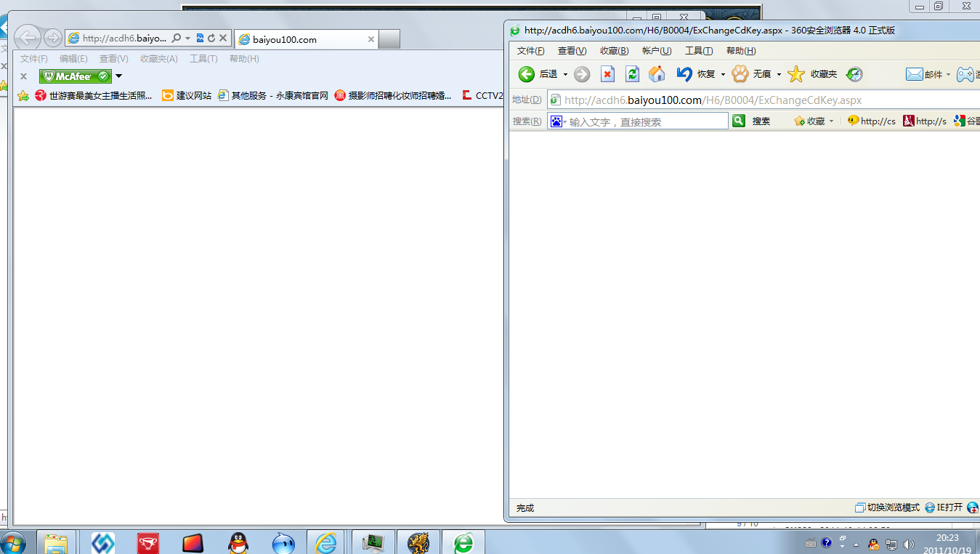Click the Stop loading icon with red X
Screen dimensions: 980x554
coord(607,74)
